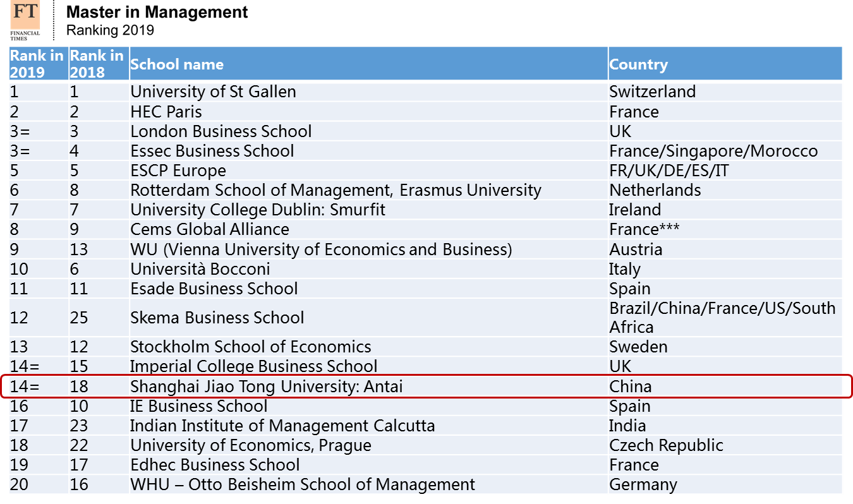Viewport: 853px width, 504px height.
Task: Select Ranking 2019 subtitle text
Action: (110, 30)
